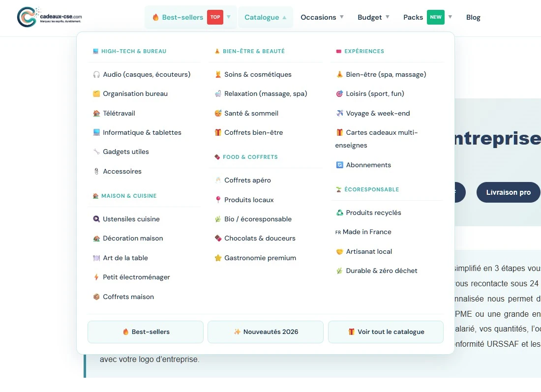Click the box icon beside Coffrets maison
This screenshot has height=392, width=541.
[96, 297]
